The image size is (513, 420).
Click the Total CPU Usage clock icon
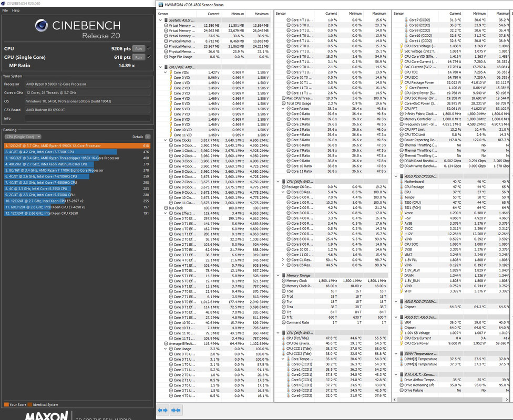coord(284,103)
